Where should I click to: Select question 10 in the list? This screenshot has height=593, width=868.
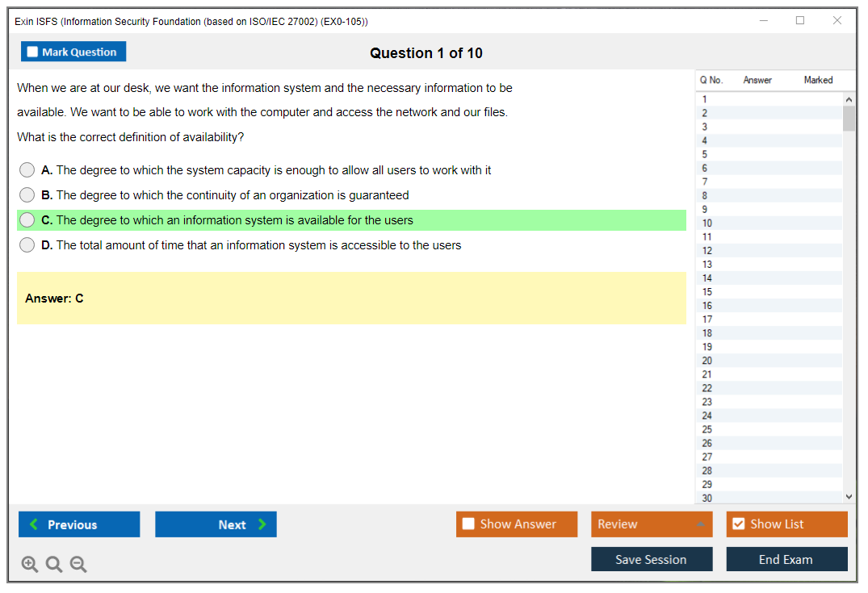click(707, 223)
